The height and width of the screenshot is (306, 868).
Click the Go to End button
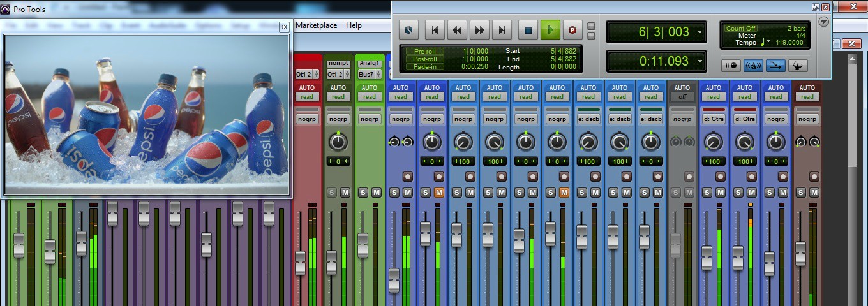coord(502,29)
